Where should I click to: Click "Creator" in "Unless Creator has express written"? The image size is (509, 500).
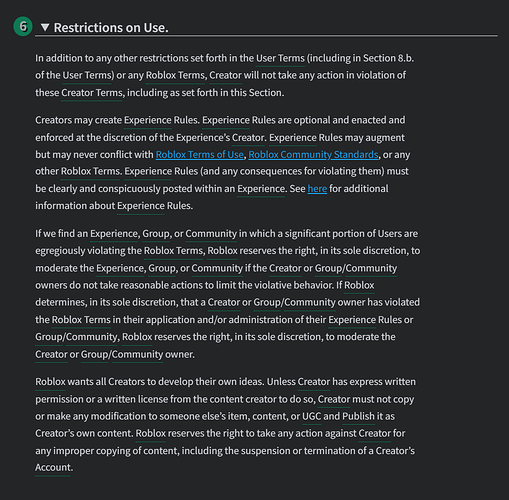pos(314,382)
